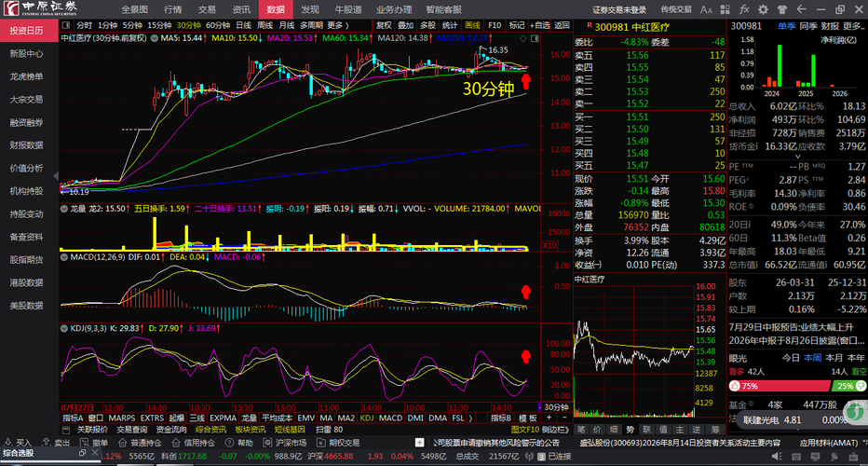The height and width of the screenshot is (466, 868).
Task: Toggle 复权 price adjustment
Action: (384, 25)
